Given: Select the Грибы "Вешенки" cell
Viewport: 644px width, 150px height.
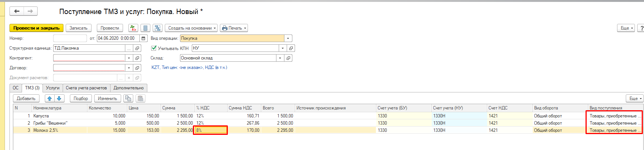Looking at the screenshot, I should pos(60,123).
